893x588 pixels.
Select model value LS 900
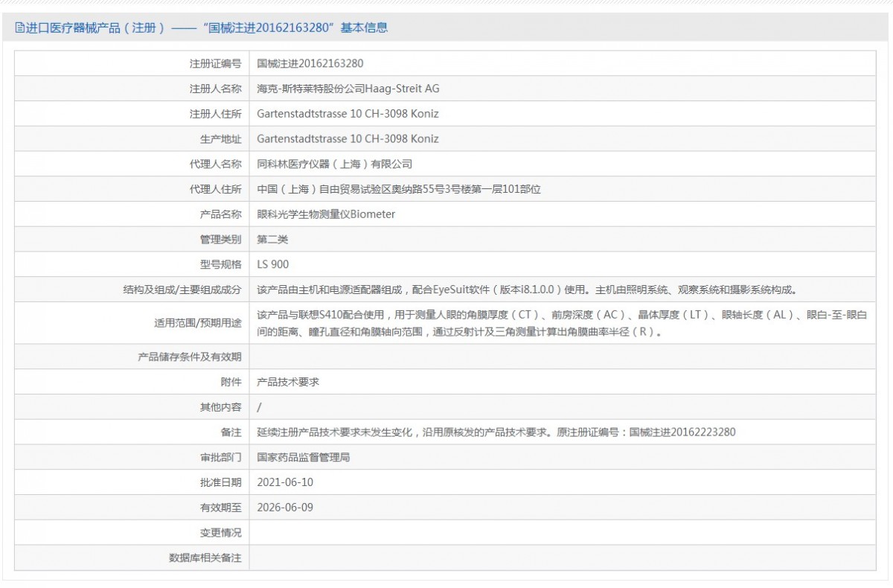(x=273, y=264)
